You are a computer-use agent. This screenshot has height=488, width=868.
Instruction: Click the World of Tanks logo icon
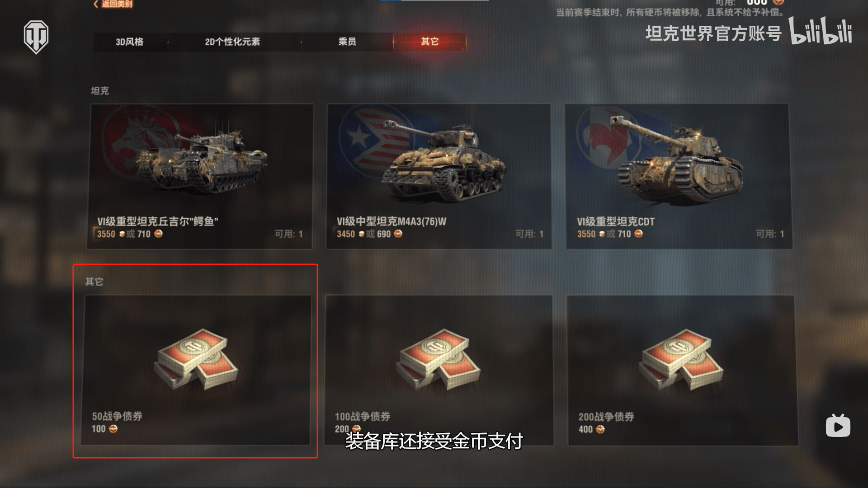click(36, 37)
